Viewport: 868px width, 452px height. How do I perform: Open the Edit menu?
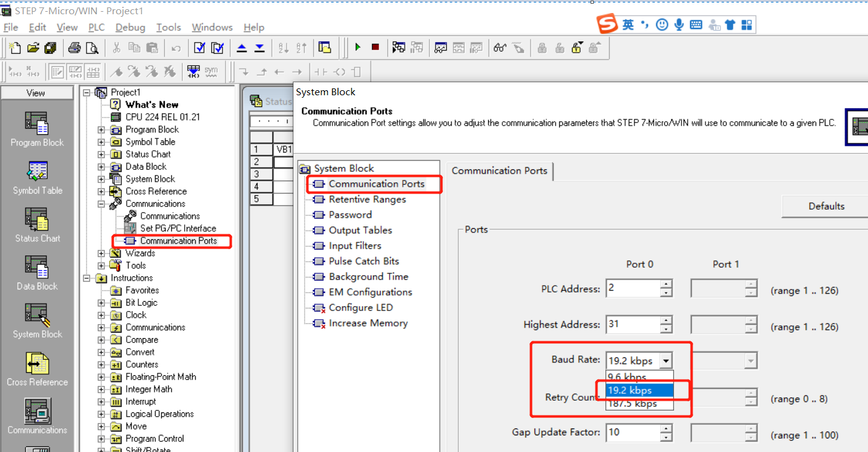coord(38,27)
